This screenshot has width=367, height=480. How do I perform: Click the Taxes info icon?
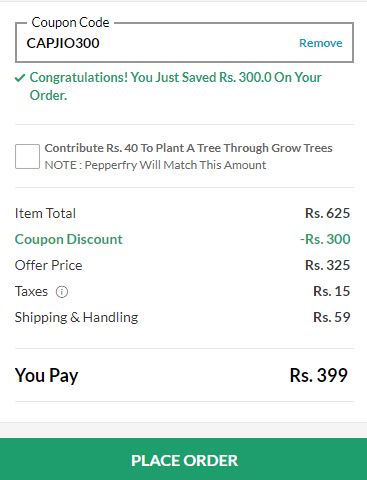pyautogui.click(x=62, y=292)
